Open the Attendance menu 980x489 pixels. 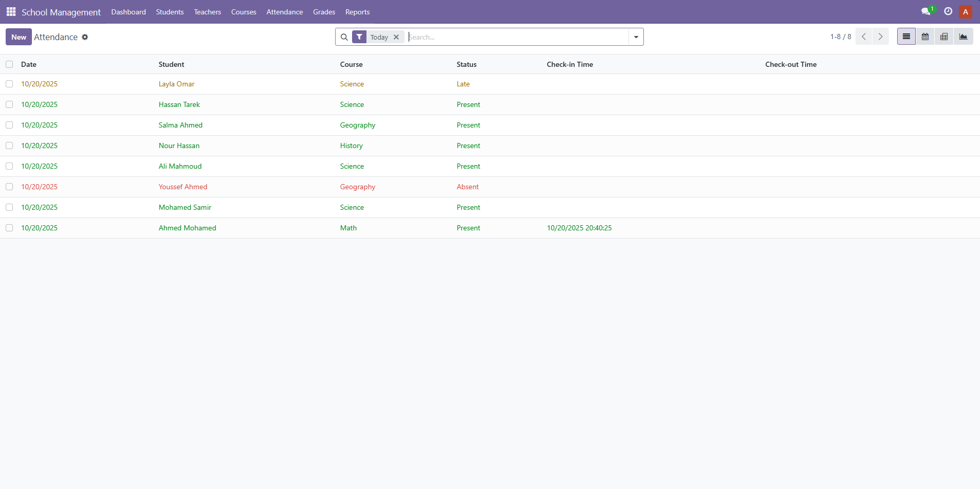[x=285, y=12]
